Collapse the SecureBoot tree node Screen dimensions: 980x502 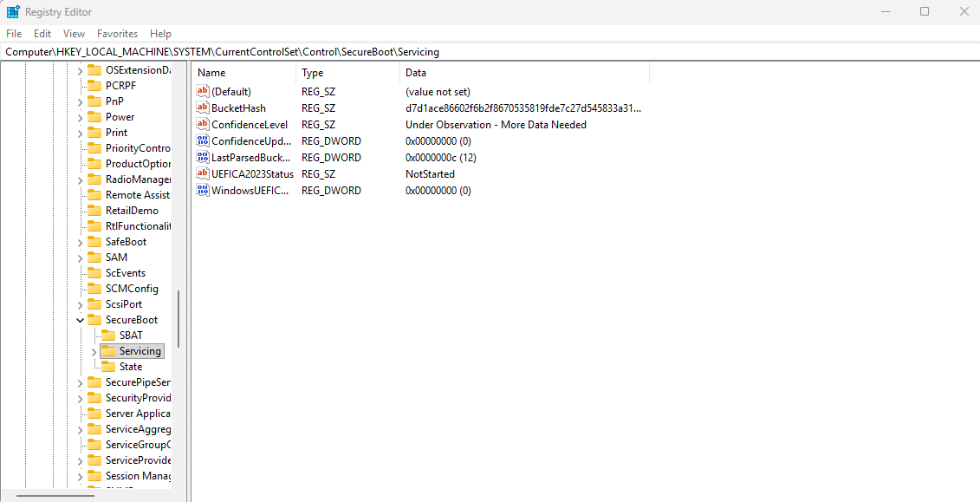click(81, 320)
